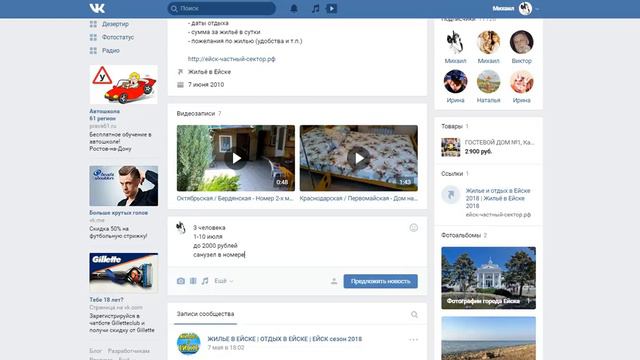Open the Блог footer link
Screen dimensions: 640x360
click(x=96, y=351)
